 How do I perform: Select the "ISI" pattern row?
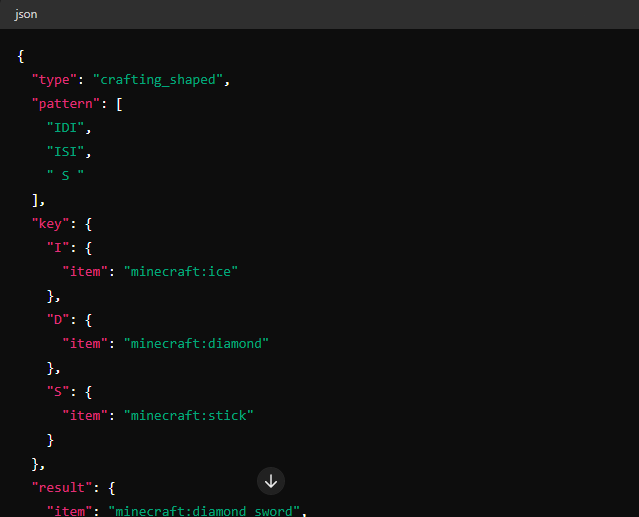(68, 151)
